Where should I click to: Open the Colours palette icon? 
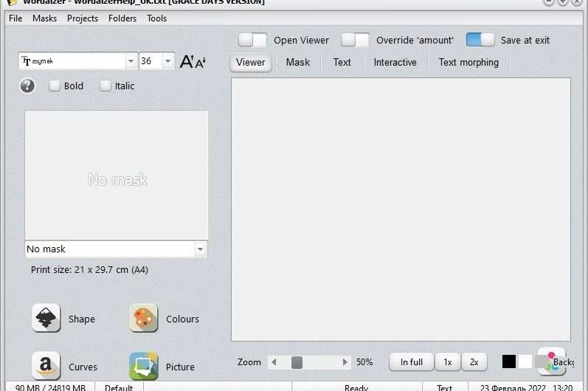pos(144,318)
